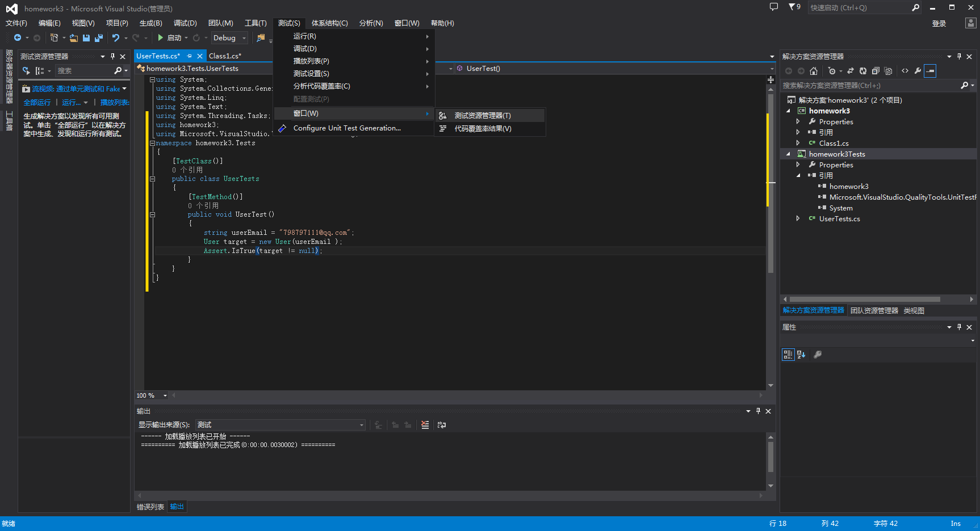
Task: Click the code editor vertical scrollbar thumb
Action: point(770,183)
